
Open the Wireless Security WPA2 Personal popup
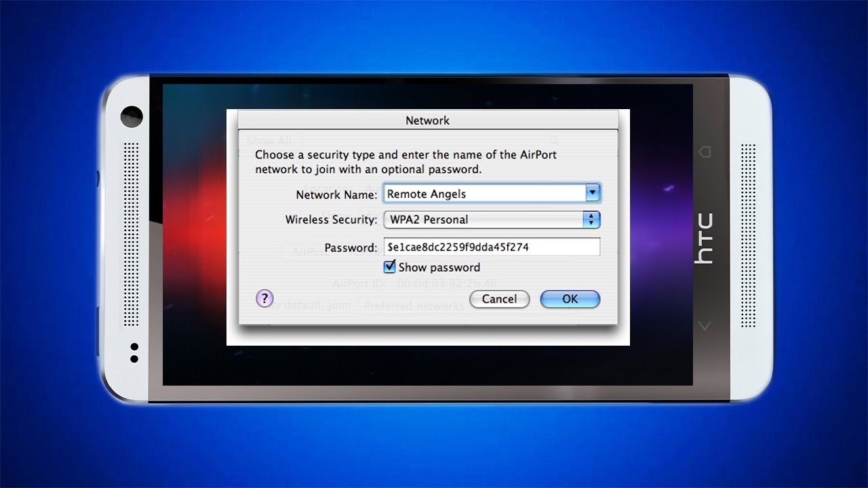coord(492,220)
